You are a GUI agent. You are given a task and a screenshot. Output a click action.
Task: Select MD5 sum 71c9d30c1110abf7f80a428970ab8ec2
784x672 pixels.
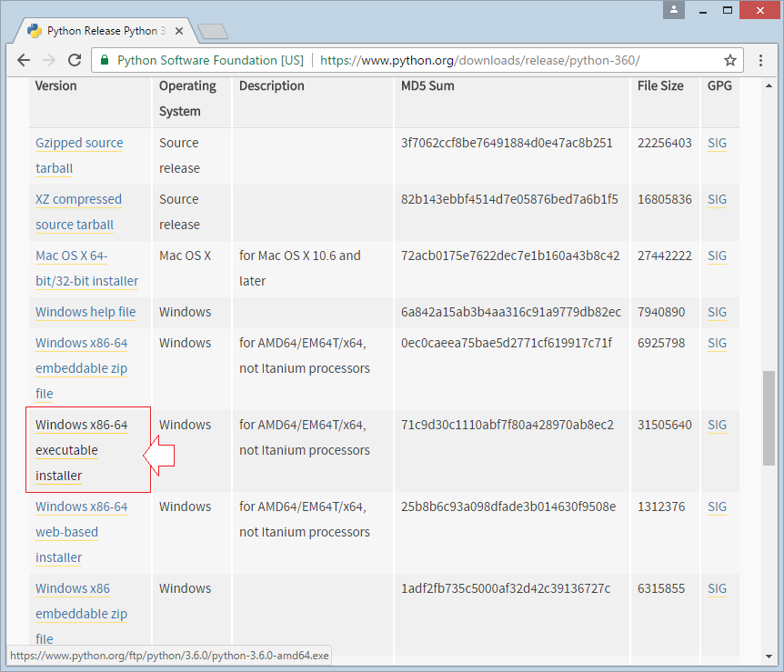(508, 425)
